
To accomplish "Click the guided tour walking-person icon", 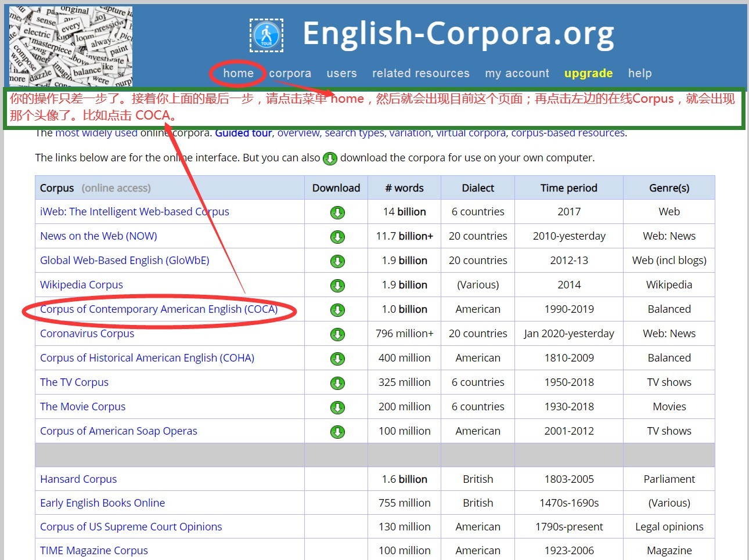I will [x=267, y=35].
